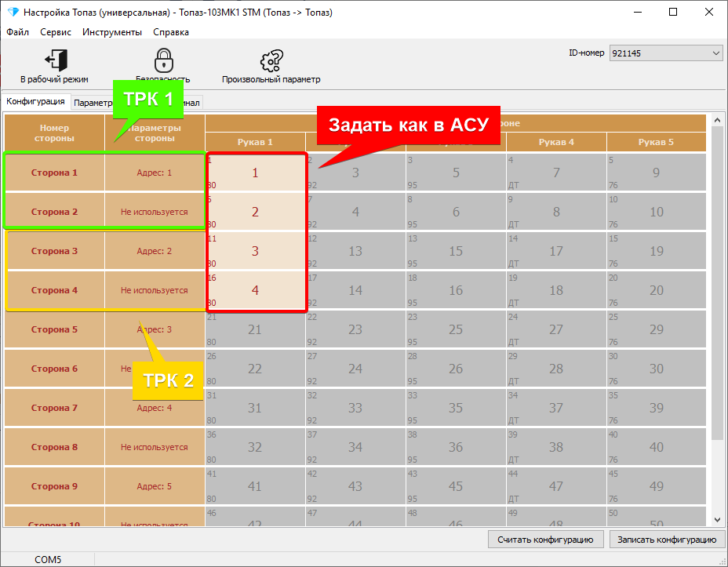Image resolution: width=728 pixels, height=567 pixels.
Task: Click the 'Рукав 4' column header
Action: pos(556,142)
